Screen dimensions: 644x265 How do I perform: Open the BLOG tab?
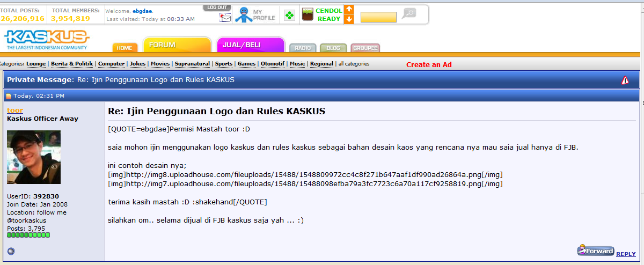pos(333,48)
